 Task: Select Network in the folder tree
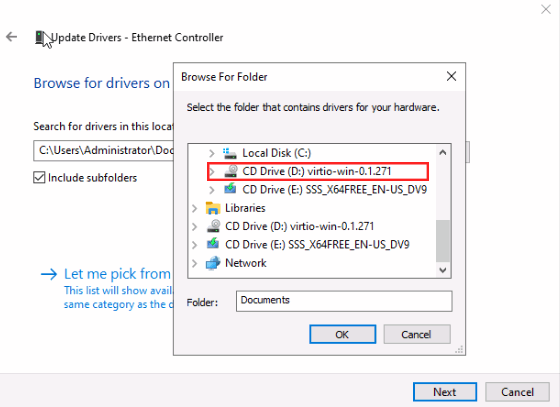(x=246, y=263)
